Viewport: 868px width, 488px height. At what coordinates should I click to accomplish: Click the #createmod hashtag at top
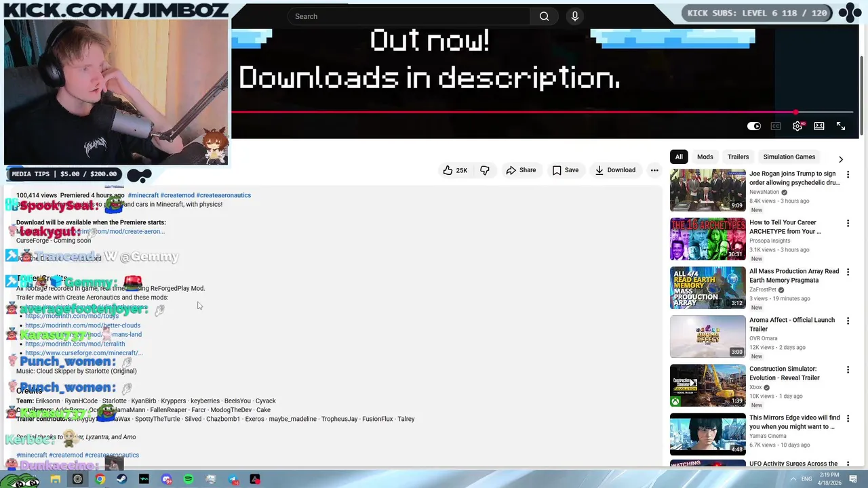click(178, 195)
